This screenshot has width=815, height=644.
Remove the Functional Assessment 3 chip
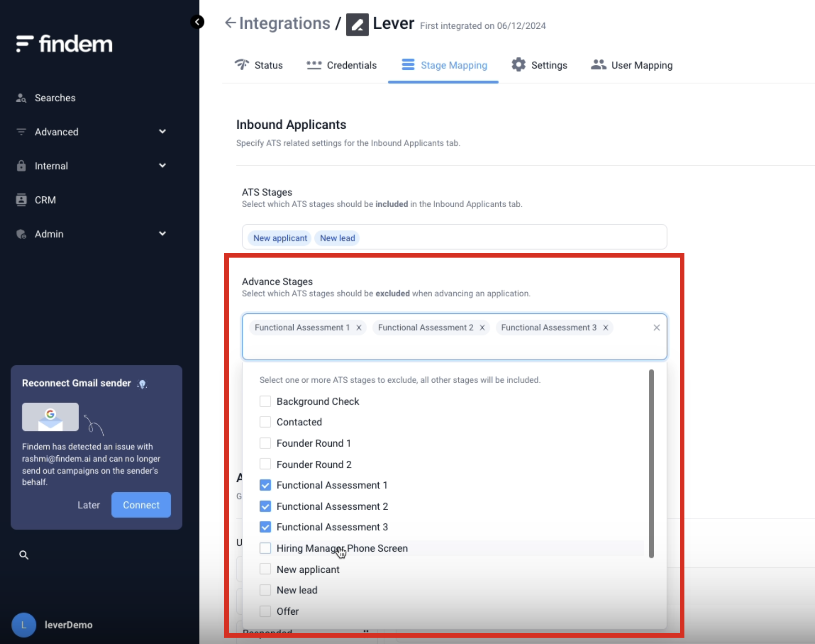[x=606, y=327]
